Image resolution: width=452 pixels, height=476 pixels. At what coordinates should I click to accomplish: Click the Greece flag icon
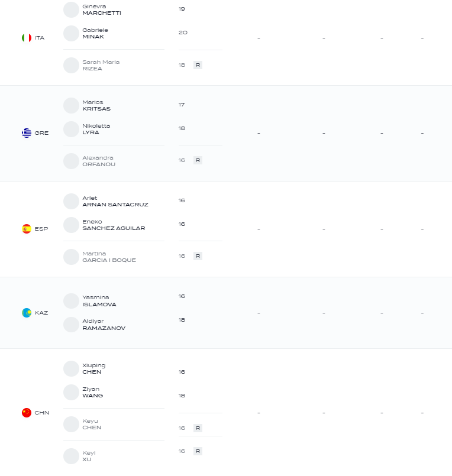click(27, 133)
